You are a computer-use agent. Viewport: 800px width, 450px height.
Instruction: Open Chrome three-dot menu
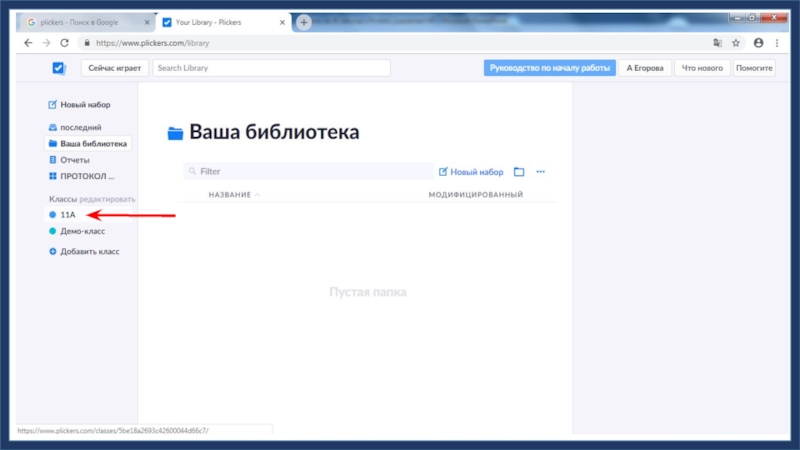[x=777, y=43]
